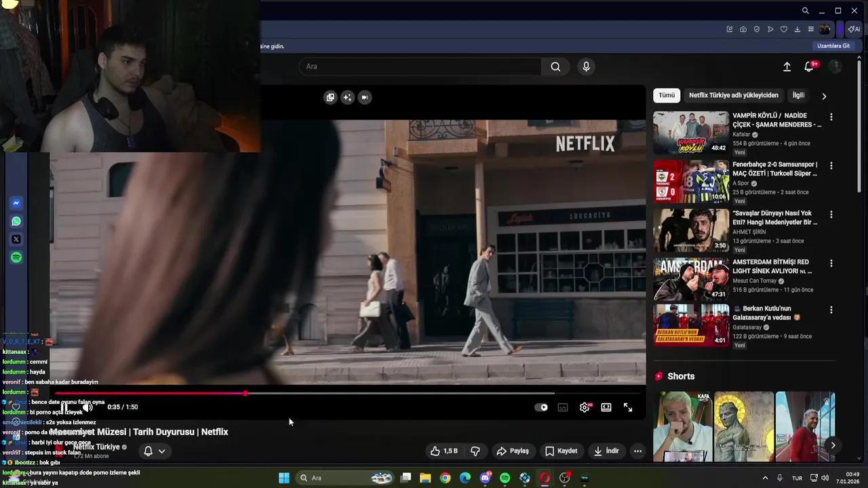Open options menu for VAMPİR KÖYLÜ video

pos(831,117)
